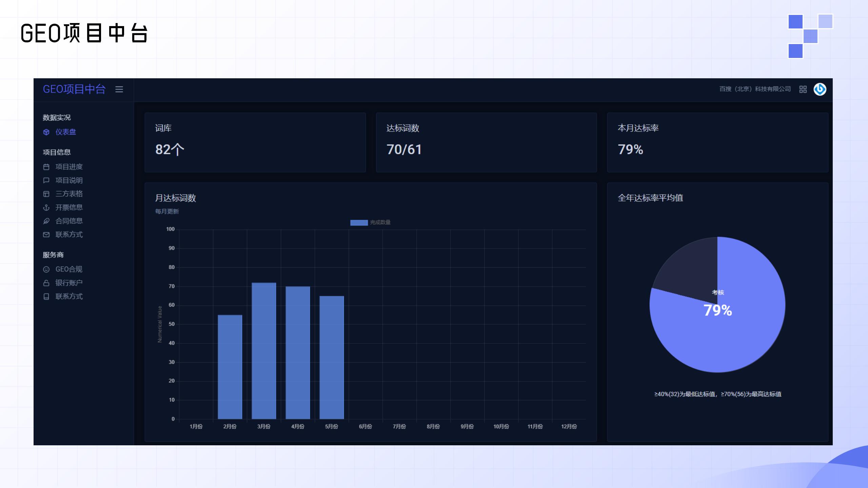The height and width of the screenshot is (488, 868).
Task: Click the 考核 label on pie chart
Action: [718, 292]
